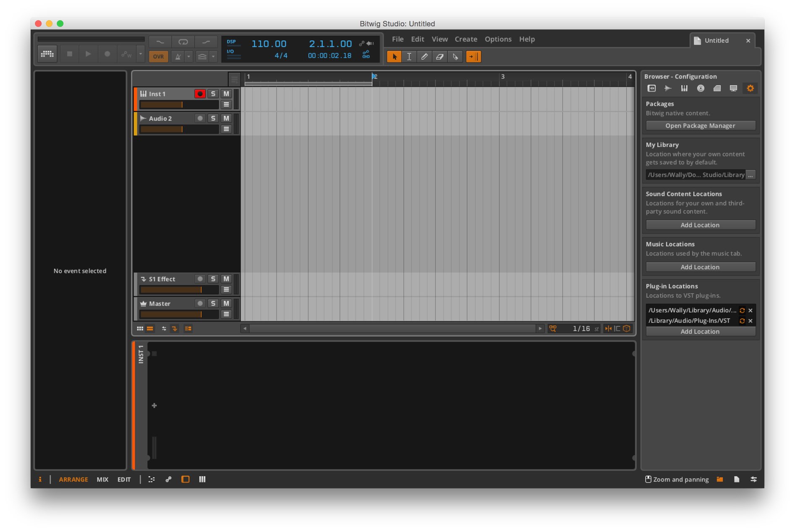Viewport: 795px width, 532px height.
Task: Toggle the OVR overdub button
Action: pyautogui.click(x=158, y=57)
